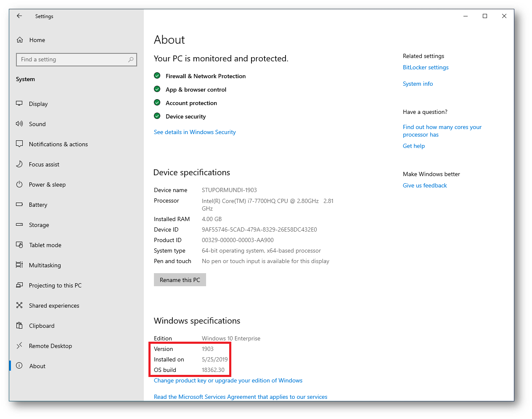Select device name STUPORMUNDI-1903 text

(229, 190)
